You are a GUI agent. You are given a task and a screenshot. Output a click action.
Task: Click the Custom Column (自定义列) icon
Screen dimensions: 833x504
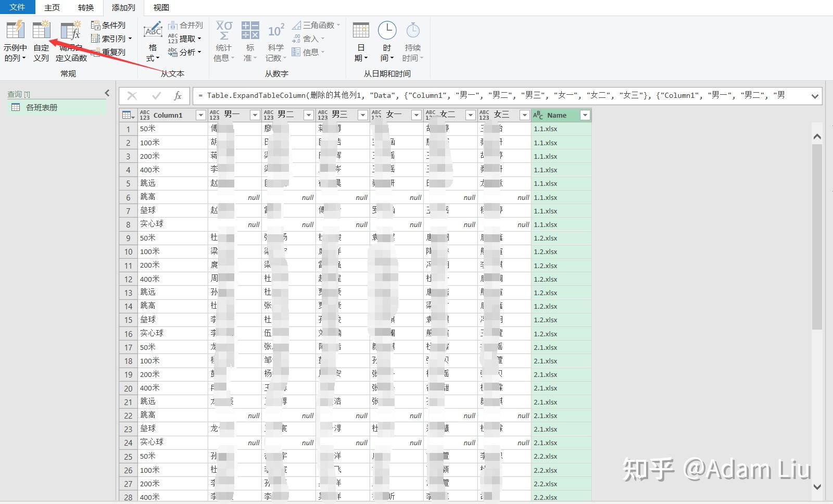click(x=41, y=30)
